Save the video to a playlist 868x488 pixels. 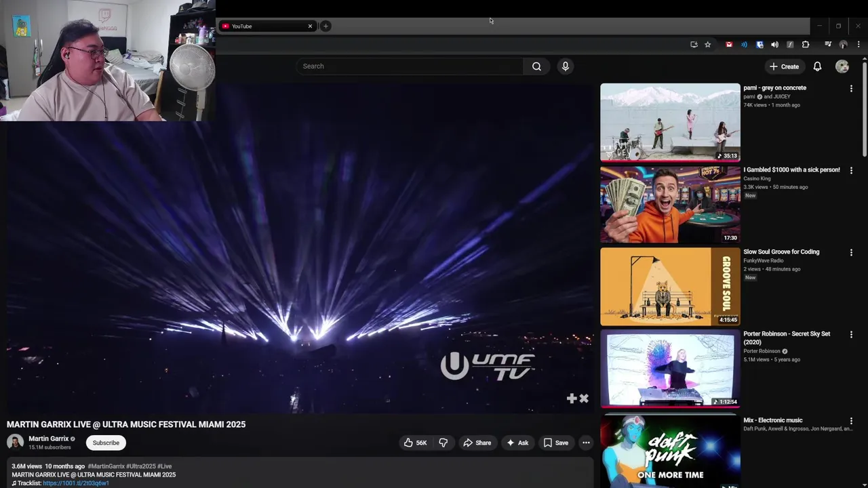click(x=555, y=443)
